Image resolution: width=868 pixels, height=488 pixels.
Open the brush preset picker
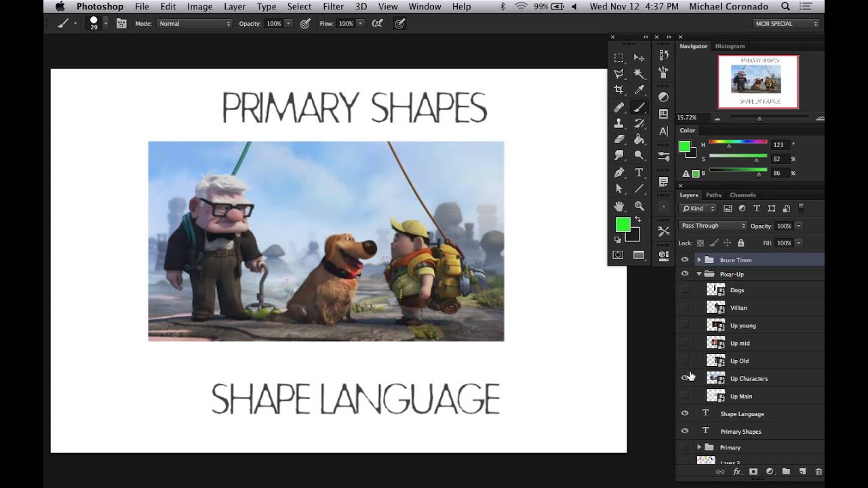97,23
